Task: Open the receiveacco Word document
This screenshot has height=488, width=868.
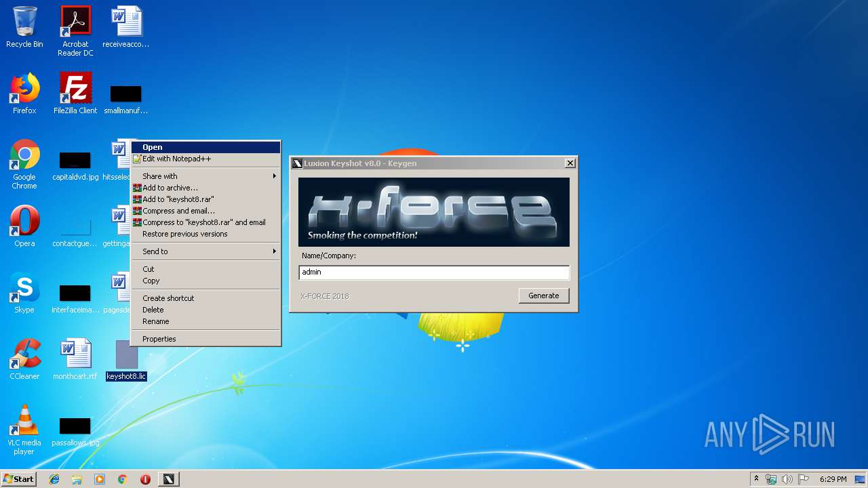Action: [126, 27]
